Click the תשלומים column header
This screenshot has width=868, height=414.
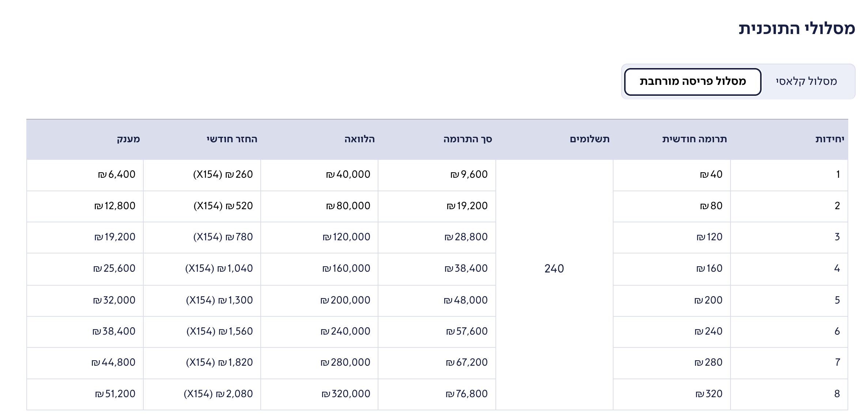[589, 139]
